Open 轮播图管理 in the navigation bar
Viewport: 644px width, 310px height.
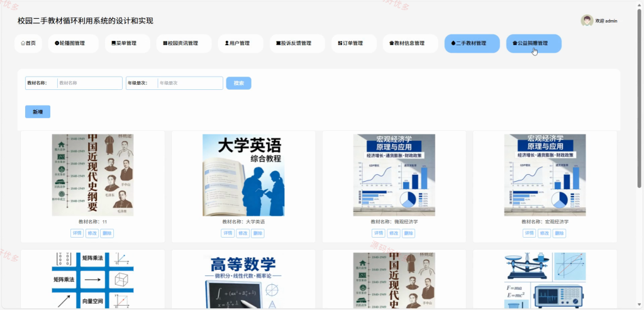(x=73, y=43)
